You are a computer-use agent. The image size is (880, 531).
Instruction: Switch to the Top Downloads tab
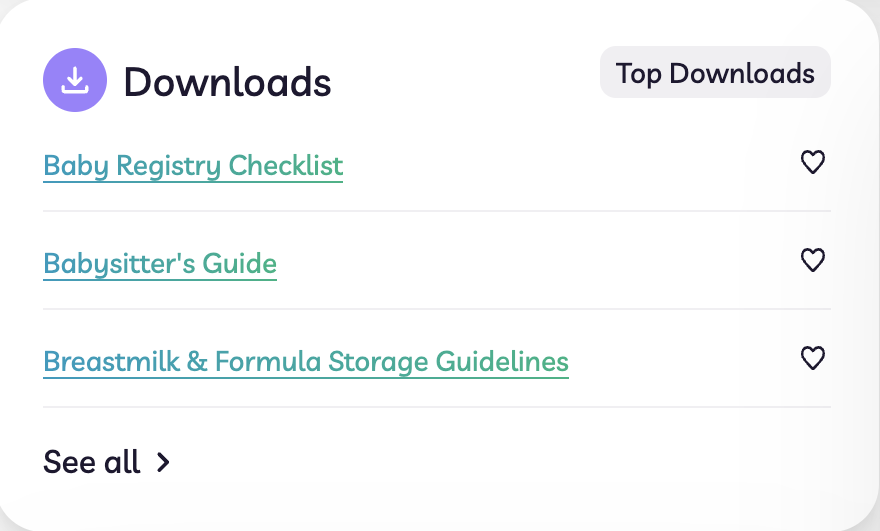[715, 72]
